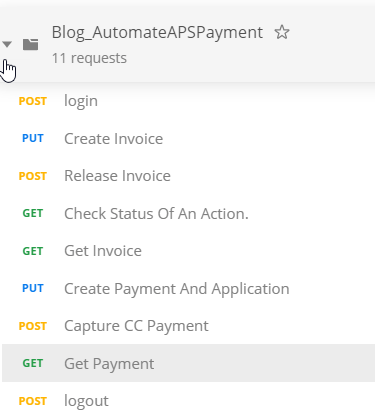Open the Capture CC Payment request

click(x=188, y=326)
